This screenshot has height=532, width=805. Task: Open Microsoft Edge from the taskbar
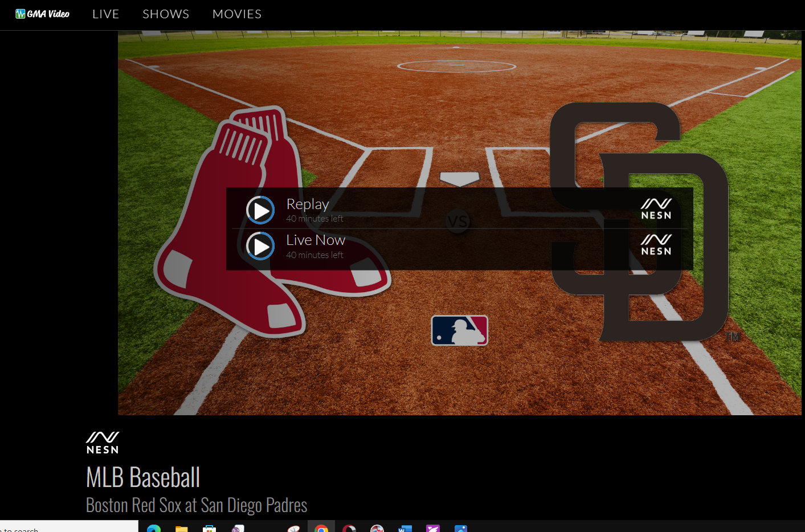coord(154,528)
